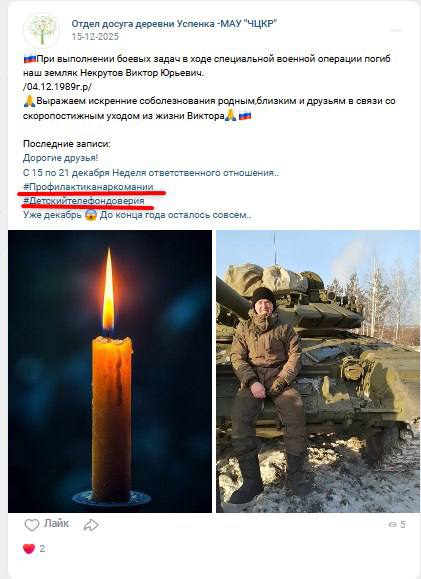Click the reactions count 2
421x579 pixels.
tap(42, 549)
